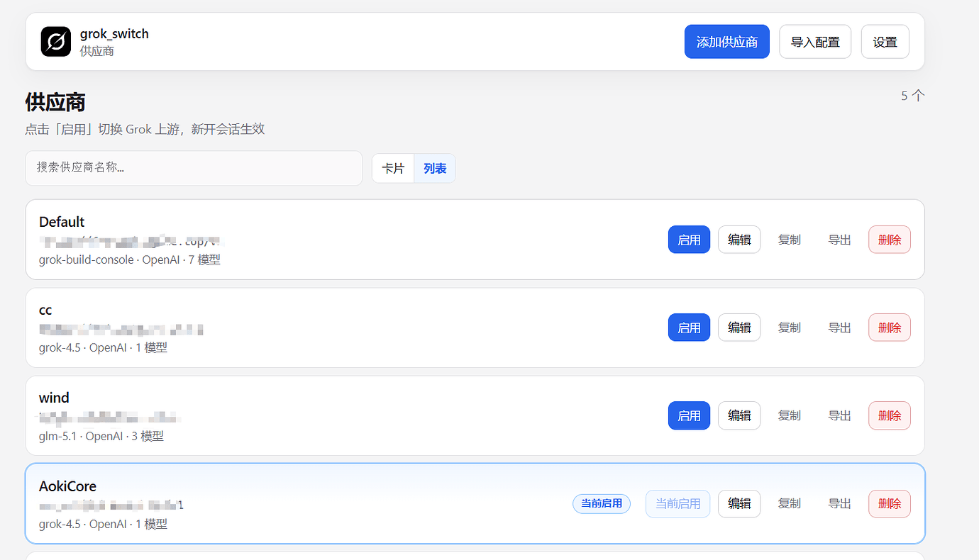This screenshot has width=979, height=560.
Task: Click the grok_switch logo icon
Action: pyautogui.click(x=55, y=42)
